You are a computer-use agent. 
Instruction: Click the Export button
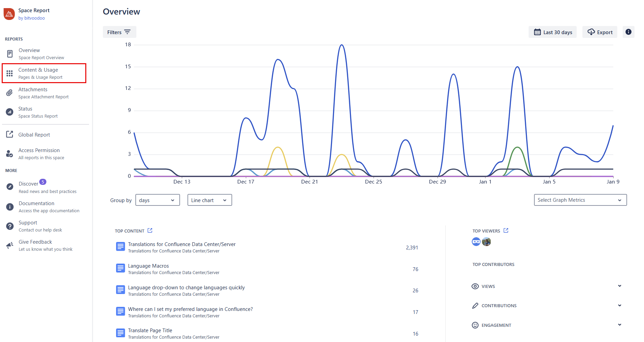(x=600, y=32)
